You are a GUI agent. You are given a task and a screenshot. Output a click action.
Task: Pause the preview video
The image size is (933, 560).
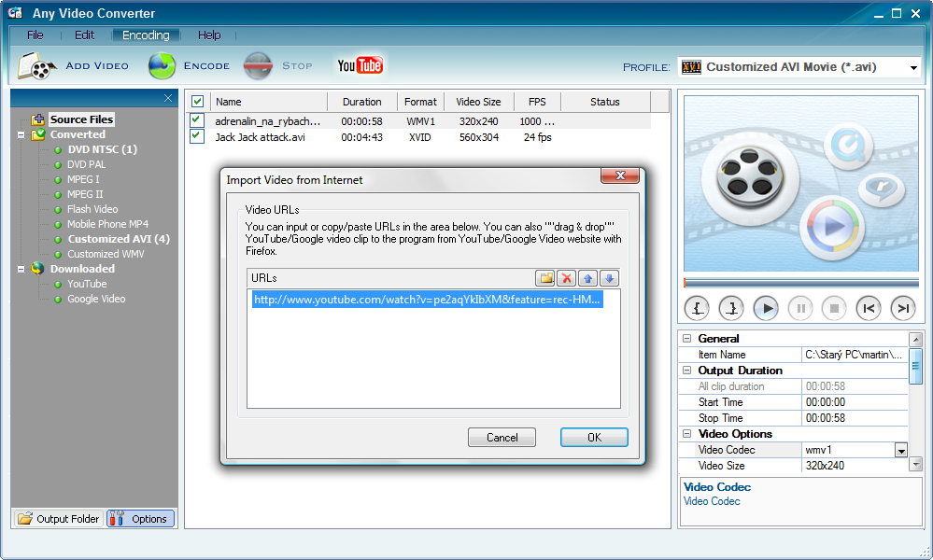click(800, 308)
